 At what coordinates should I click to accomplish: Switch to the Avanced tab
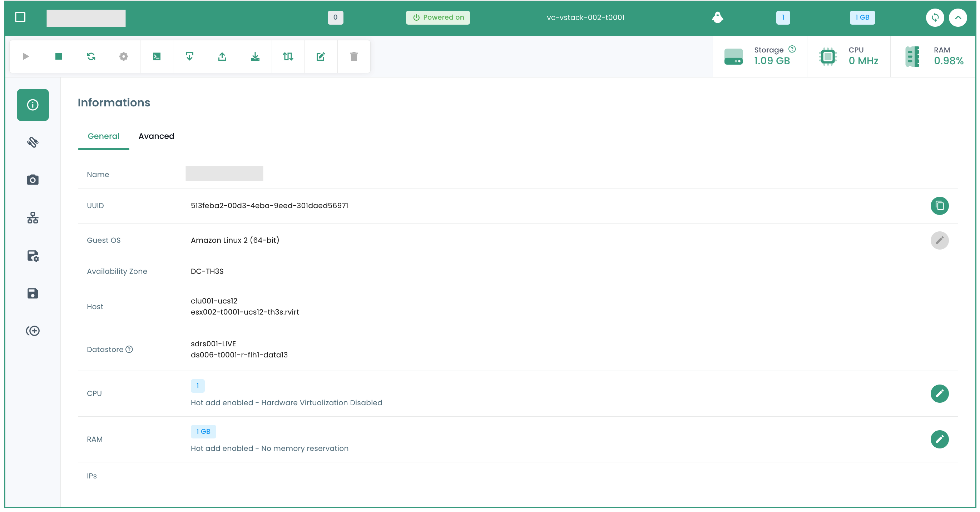[x=156, y=136]
